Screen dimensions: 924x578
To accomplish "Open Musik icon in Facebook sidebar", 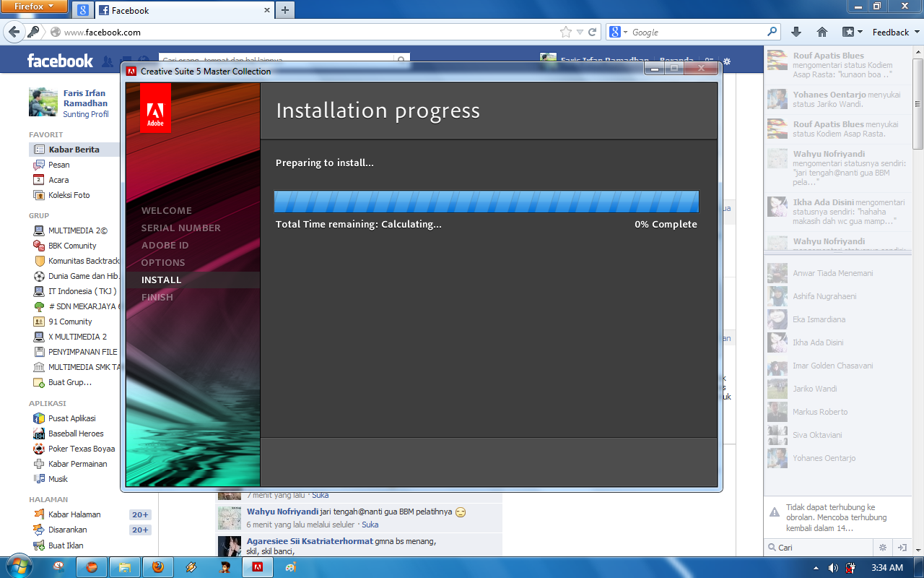I will point(39,479).
